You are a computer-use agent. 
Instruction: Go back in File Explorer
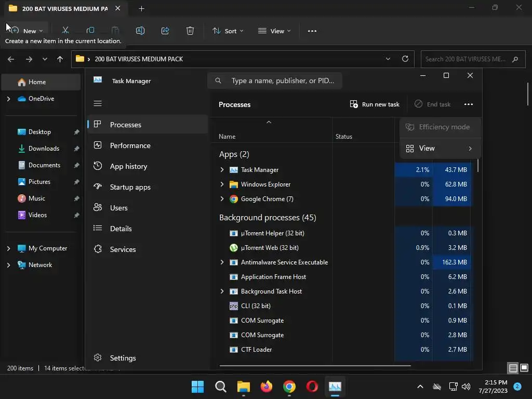11,59
